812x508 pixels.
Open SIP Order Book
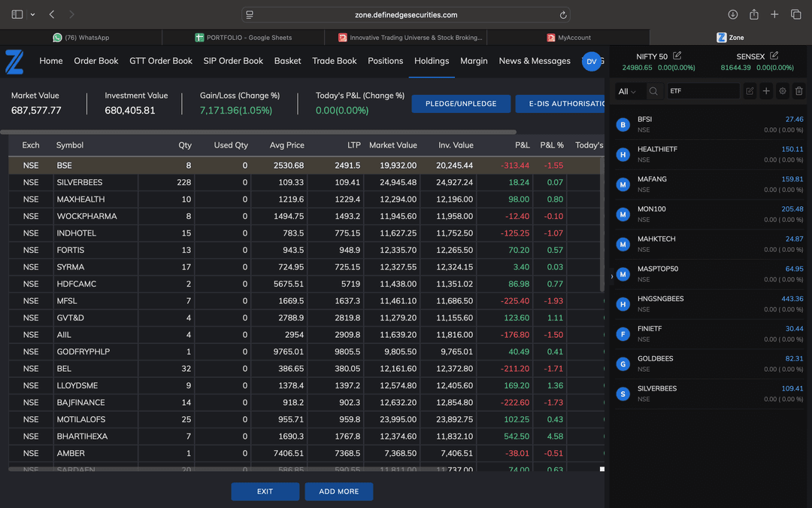233,61
